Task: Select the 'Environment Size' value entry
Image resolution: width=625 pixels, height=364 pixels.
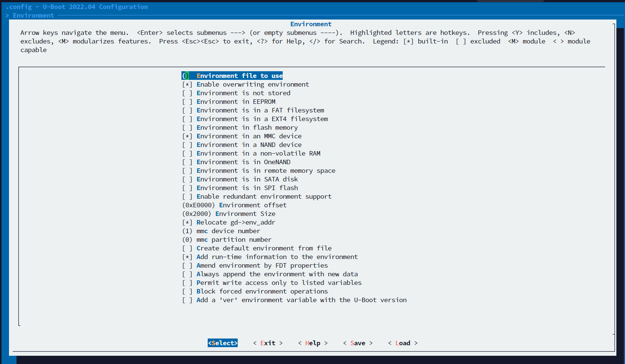Action: tap(229, 214)
